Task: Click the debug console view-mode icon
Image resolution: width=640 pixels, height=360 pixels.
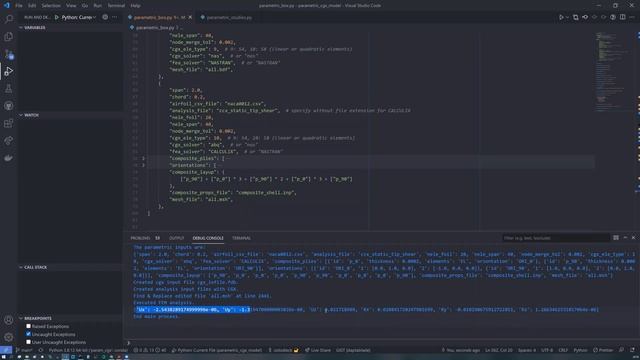Action: click(x=616, y=238)
